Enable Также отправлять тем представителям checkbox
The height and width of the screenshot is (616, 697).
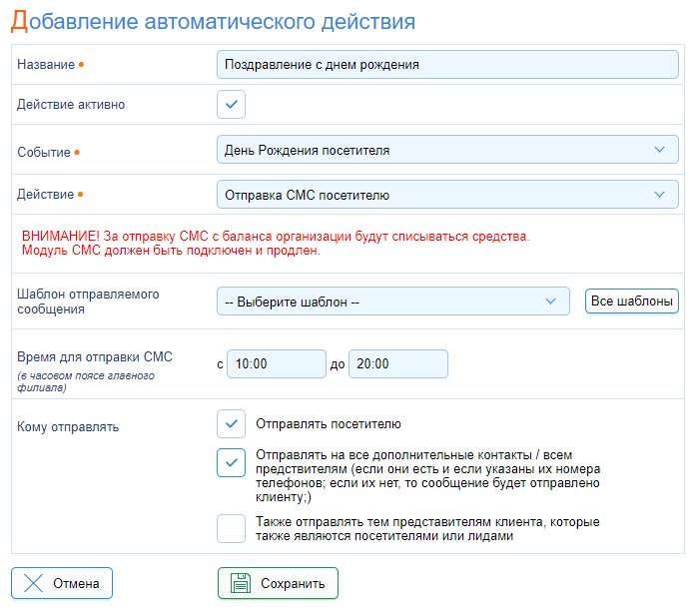[231, 528]
